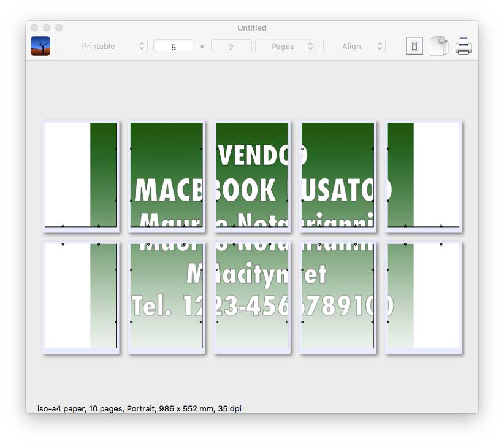This screenshot has width=504, height=444.
Task: Close the Untitled window
Action: [x=34, y=28]
